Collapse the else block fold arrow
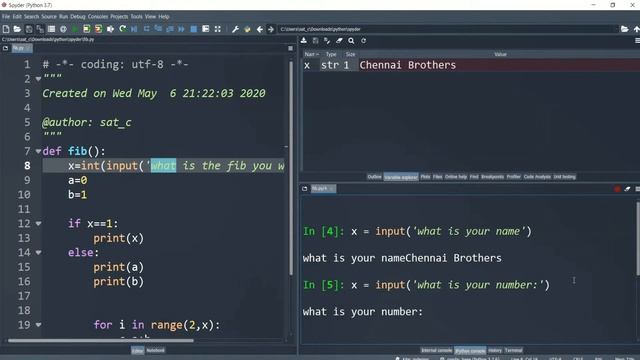Viewport: 640px width, 360px height. pyautogui.click(x=38, y=253)
